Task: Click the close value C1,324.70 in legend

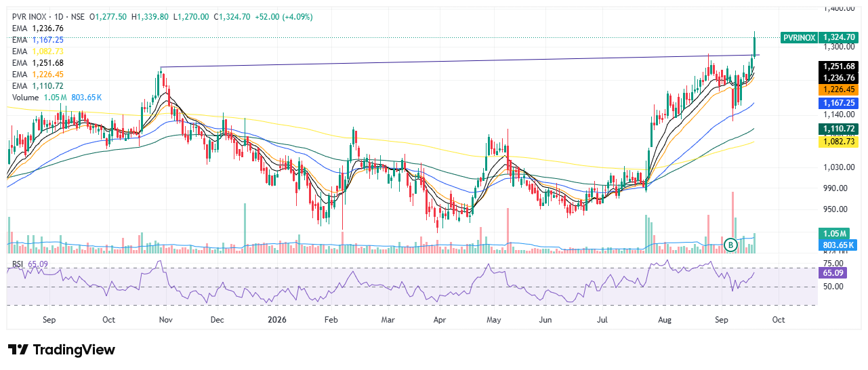Action: [232, 16]
